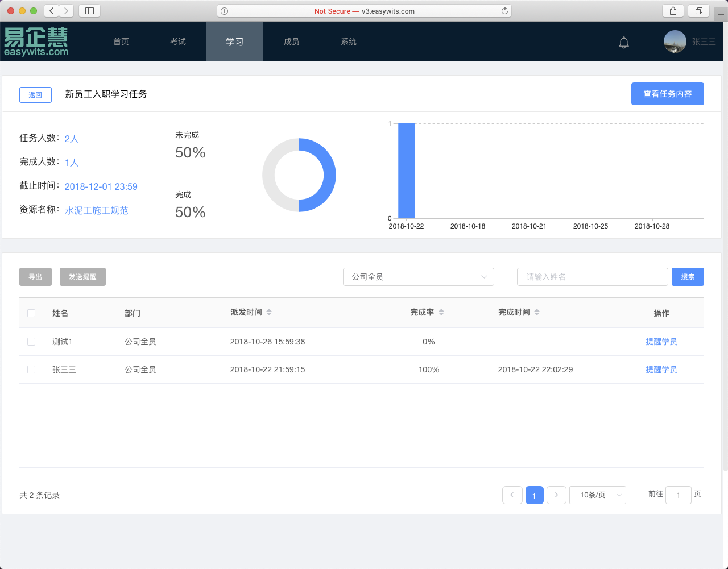
Task: Click the chart axis label 2018-10-28
Action: (652, 226)
